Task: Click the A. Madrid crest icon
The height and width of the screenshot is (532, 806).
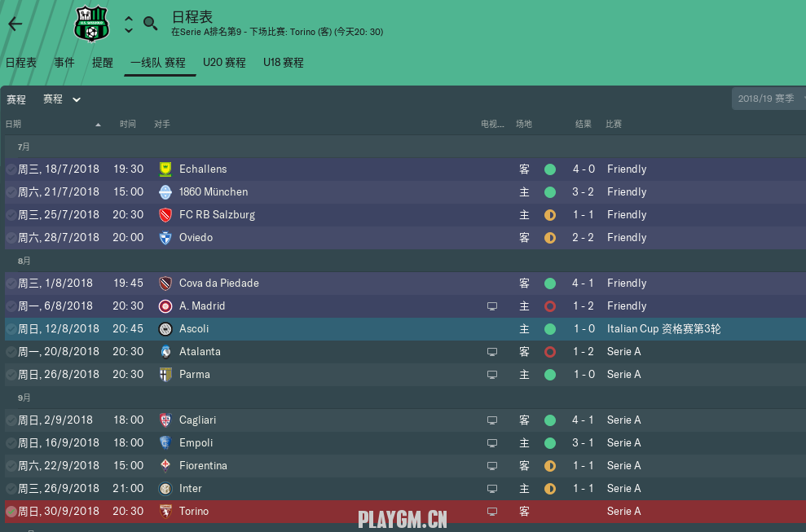Action: (165, 306)
